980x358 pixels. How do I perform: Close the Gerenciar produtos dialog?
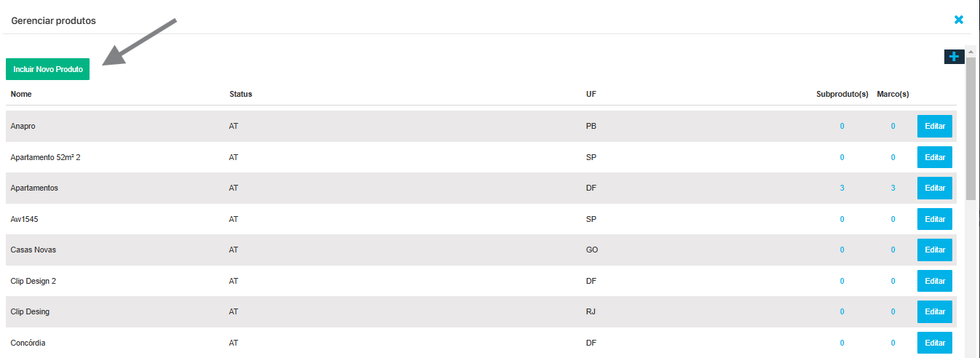(959, 20)
